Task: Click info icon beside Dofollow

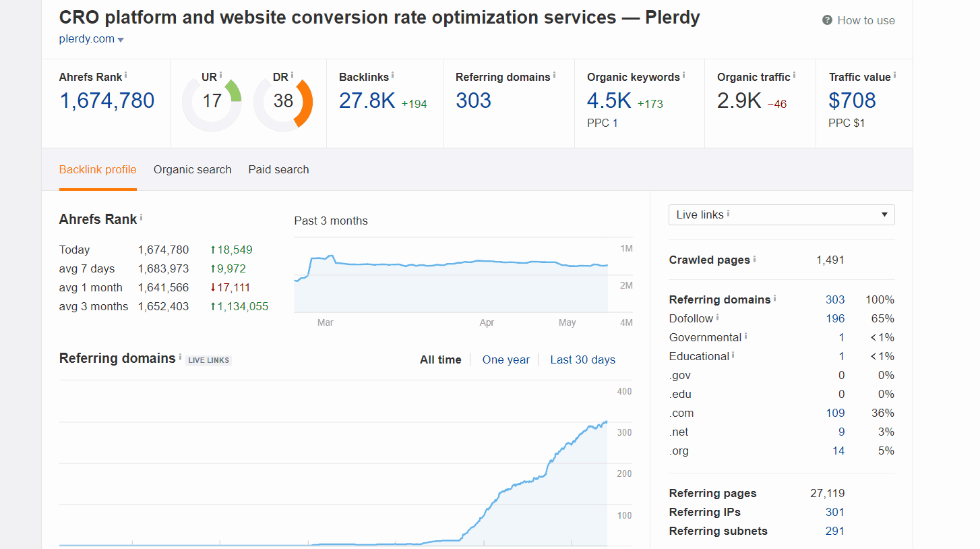Action: 717,316
